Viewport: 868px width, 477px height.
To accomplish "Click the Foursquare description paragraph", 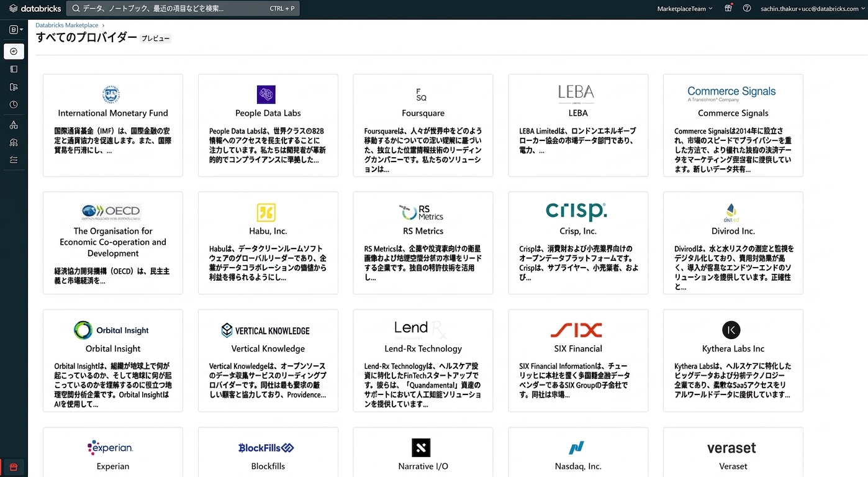I will coord(423,150).
